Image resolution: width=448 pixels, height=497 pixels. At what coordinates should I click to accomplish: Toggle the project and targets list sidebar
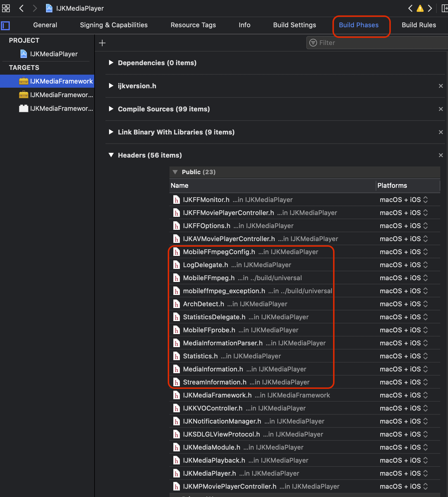point(5,26)
